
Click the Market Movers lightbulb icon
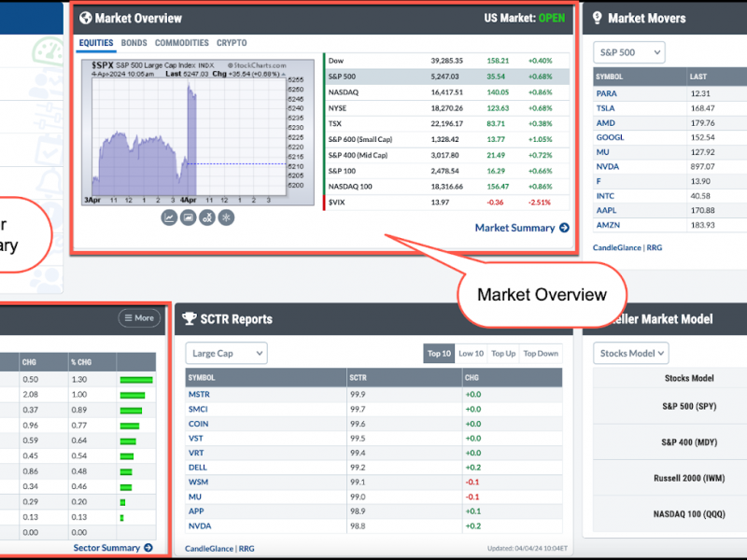[597, 18]
